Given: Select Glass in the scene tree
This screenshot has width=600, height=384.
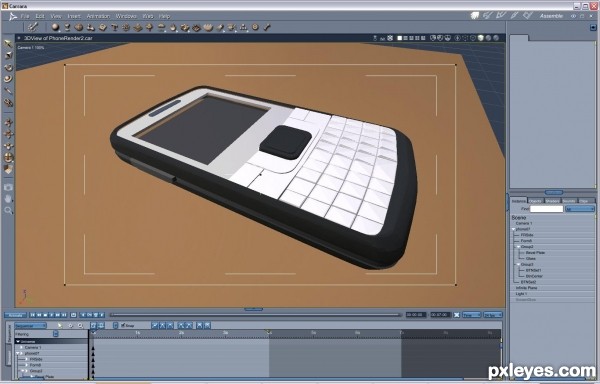Looking at the screenshot, I should pyautogui.click(x=531, y=259).
